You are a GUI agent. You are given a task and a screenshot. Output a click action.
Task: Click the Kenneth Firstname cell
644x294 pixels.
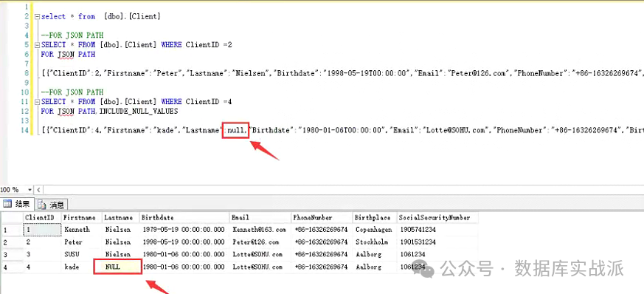(x=82, y=230)
